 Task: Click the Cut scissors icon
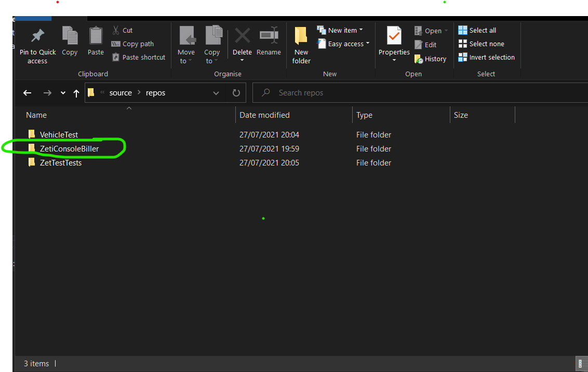tap(116, 30)
